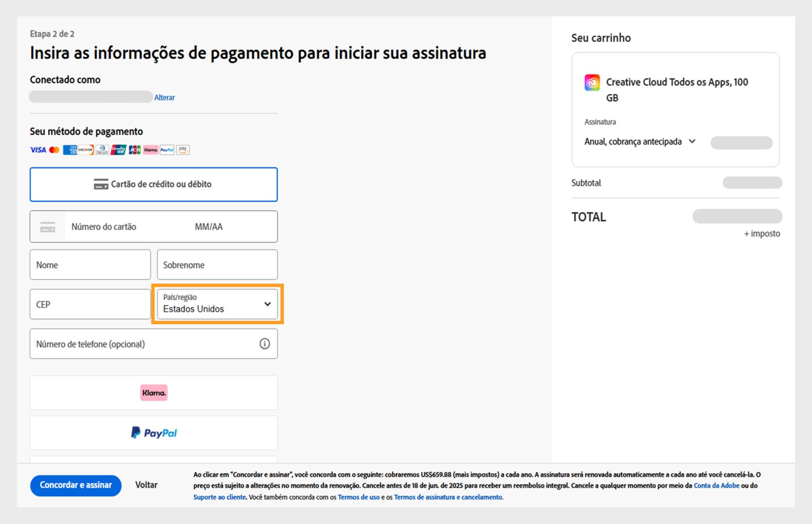Click the American Express logo icon

tap(70, 150)
